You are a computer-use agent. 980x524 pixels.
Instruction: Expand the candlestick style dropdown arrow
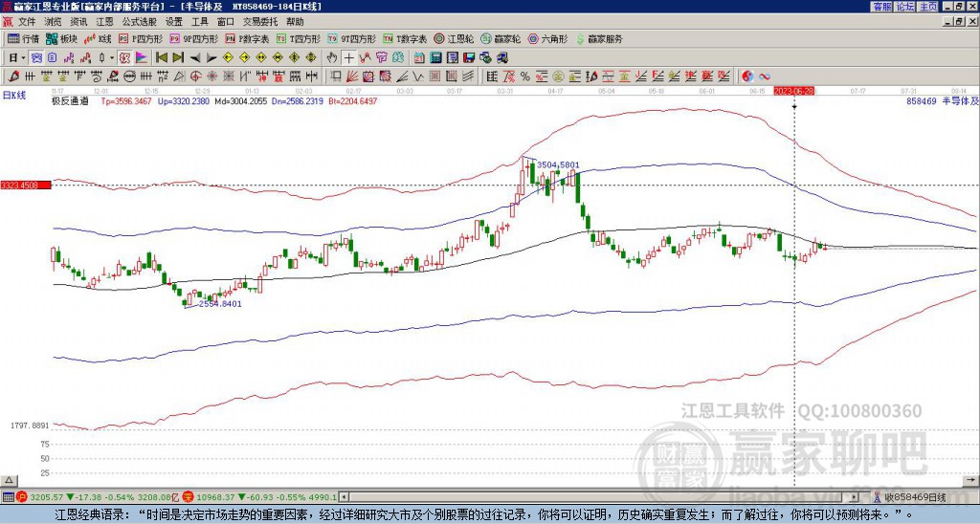(112, 58)
